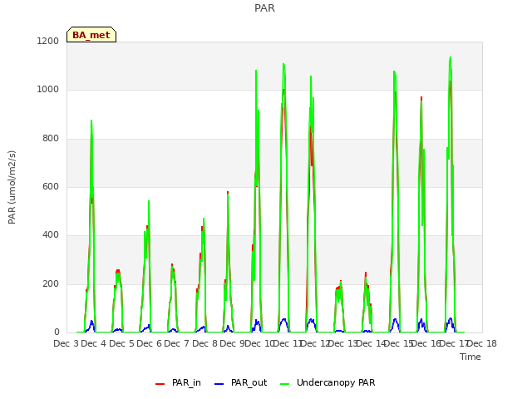Click the y-axis title PAR (umol/m2/s)
The height and width of the screenshot is (399, 532).
pos(12,187)
